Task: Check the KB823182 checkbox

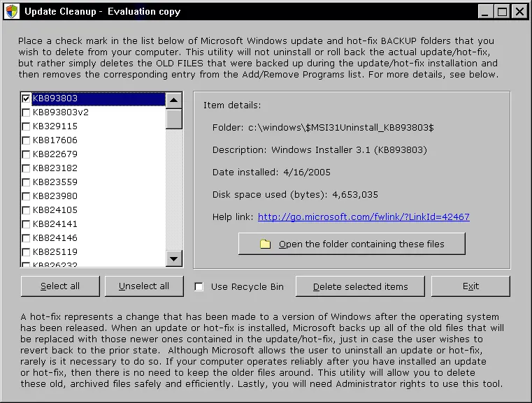Action: coord(26,168)
